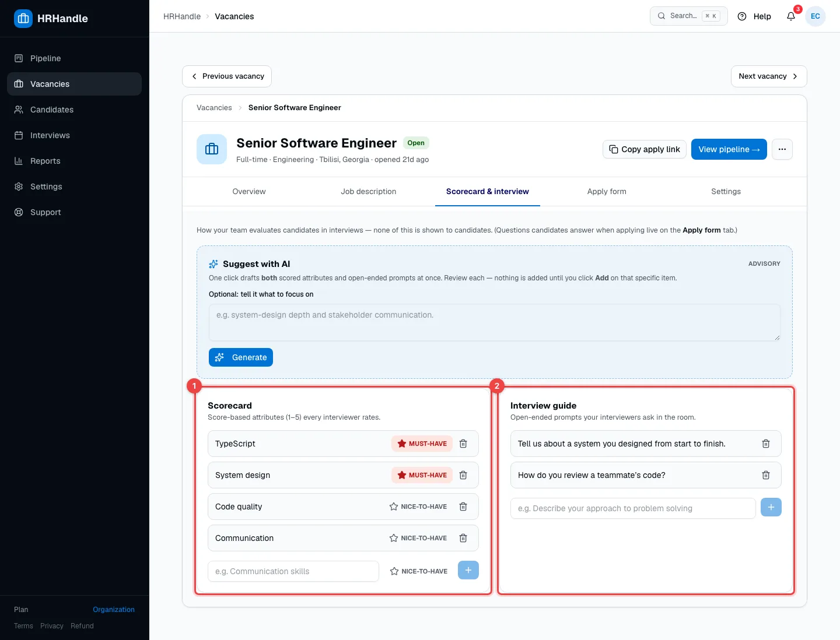The width and height of the screenshot is (840, 640).
Task: Delete the system you designed question
Action: coord(766,444)
